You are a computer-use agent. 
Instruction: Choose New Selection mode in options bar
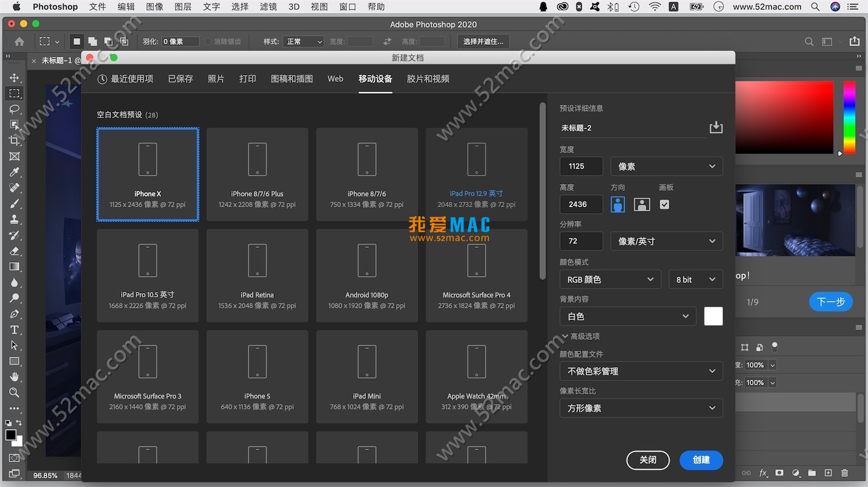coord(77,42)
